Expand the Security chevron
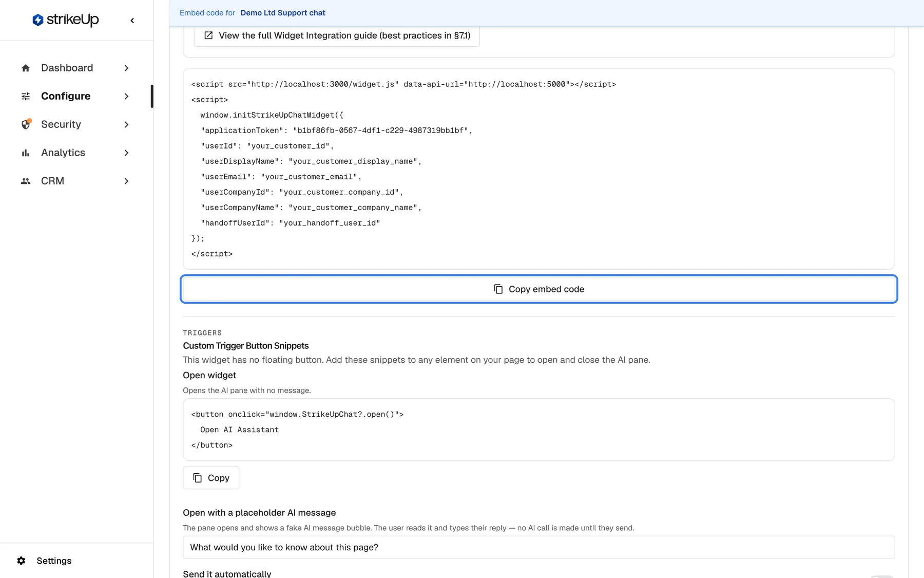The height and width of the screenshot is (578, 924). coord(126,124)
